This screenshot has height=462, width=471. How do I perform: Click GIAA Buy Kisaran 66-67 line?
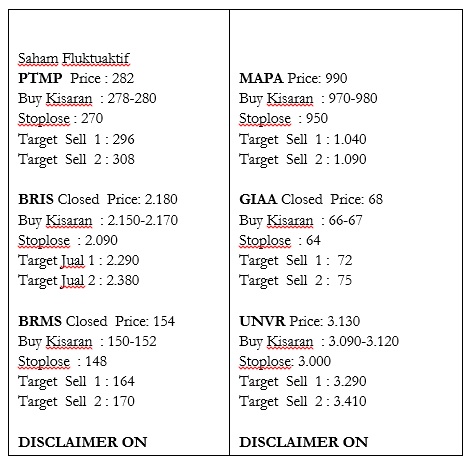[301, 221]
